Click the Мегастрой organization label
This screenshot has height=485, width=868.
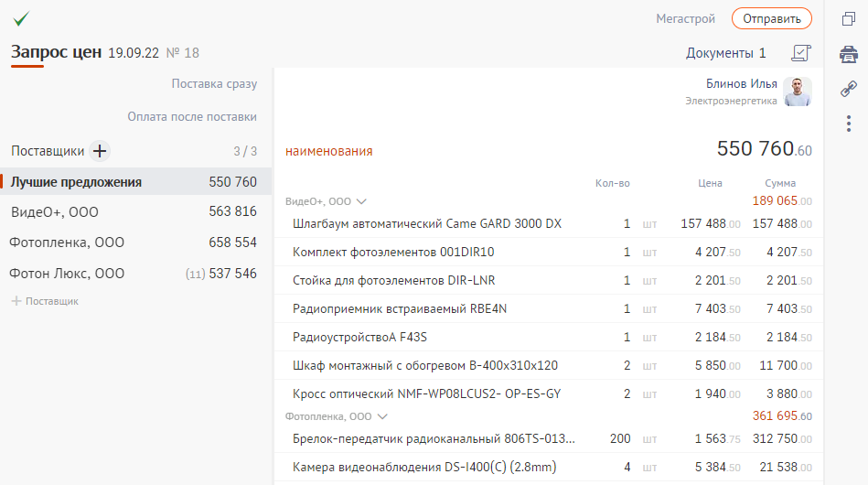click(684, 18)
